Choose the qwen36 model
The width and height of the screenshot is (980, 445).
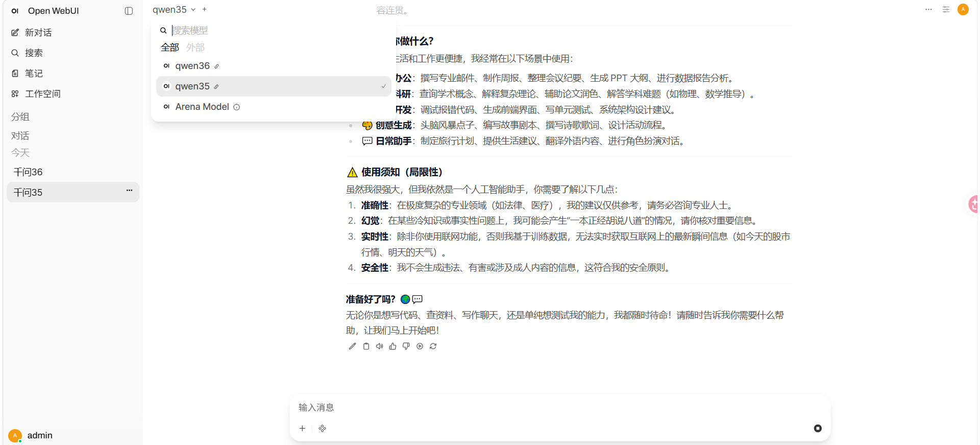tap(274, 66)
